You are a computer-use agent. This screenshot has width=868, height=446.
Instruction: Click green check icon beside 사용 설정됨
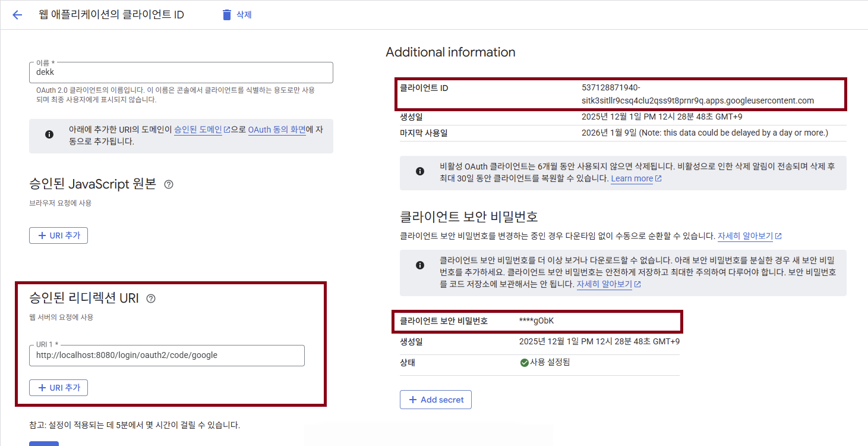tap(524, 363)
